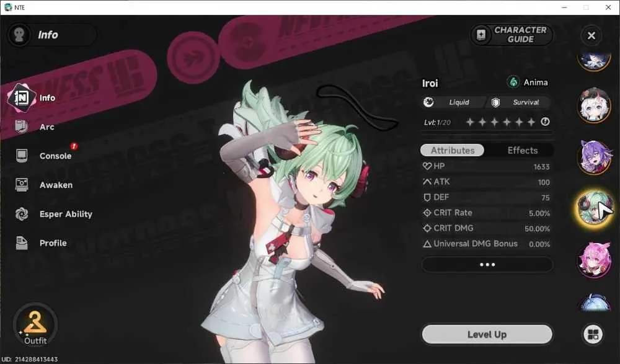
Task: Click the ATK value 100
Action: tap(544, 182)
